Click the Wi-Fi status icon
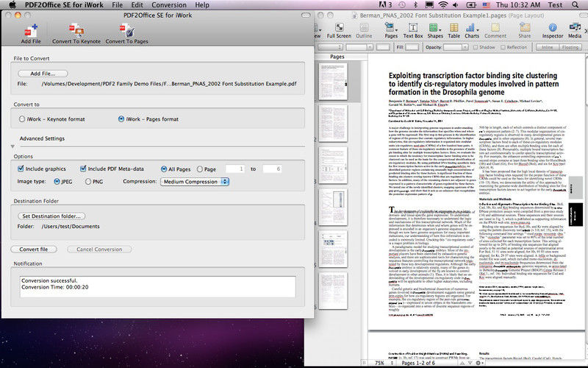The image size is (588, 368). 443,5
